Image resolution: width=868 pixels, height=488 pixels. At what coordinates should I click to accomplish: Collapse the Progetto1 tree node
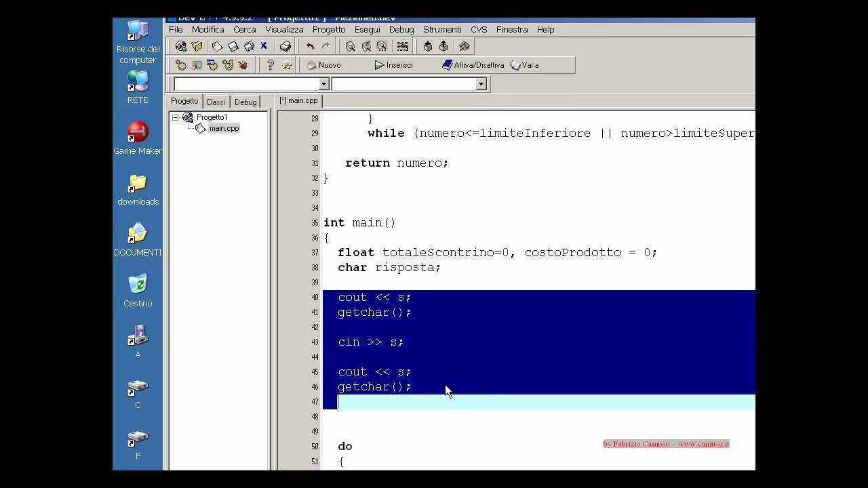175,117
